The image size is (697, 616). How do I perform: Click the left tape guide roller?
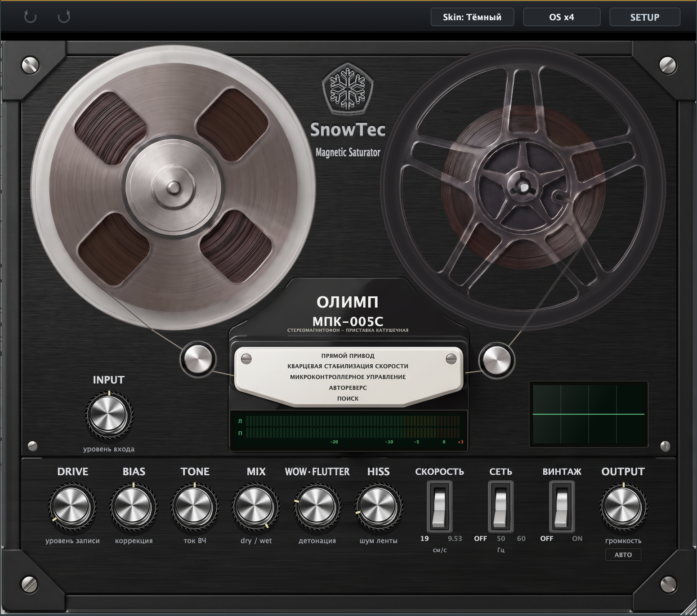pos(198,359)
